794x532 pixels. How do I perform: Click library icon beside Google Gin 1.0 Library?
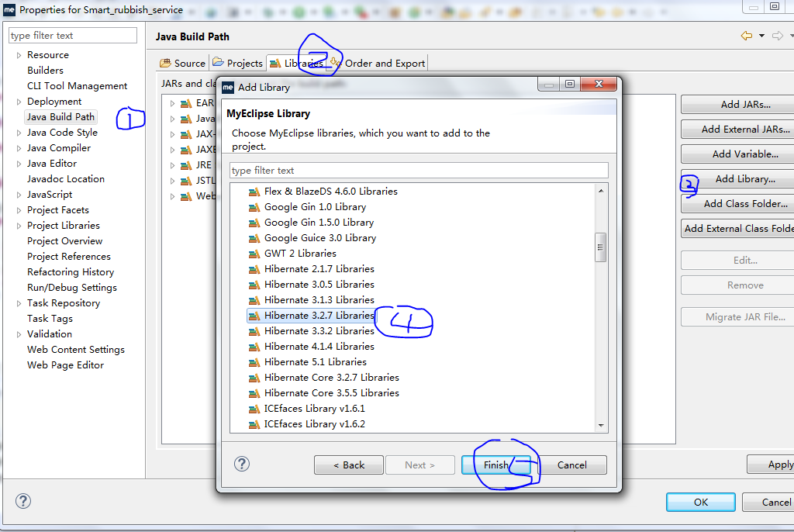pos(254,207)
